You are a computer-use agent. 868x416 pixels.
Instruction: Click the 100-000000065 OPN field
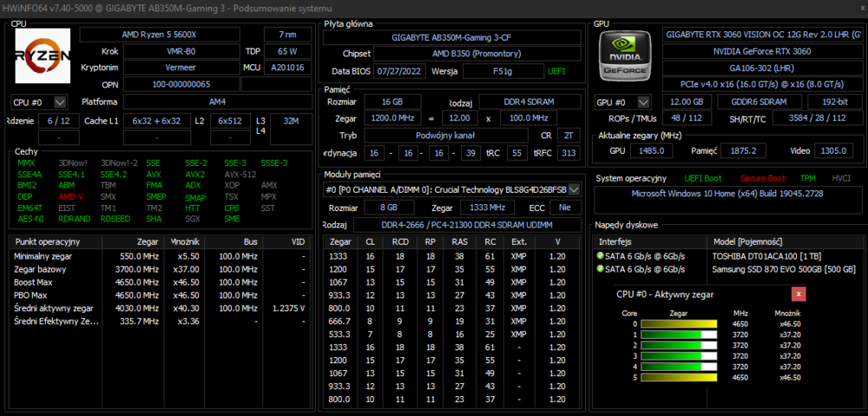click(x=181, y=84)
